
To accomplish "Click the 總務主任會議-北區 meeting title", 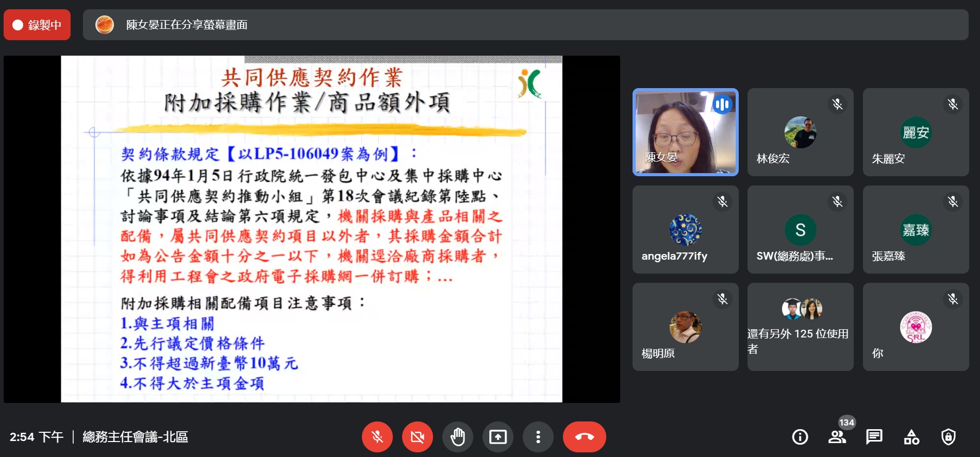I will pos(135,437).
